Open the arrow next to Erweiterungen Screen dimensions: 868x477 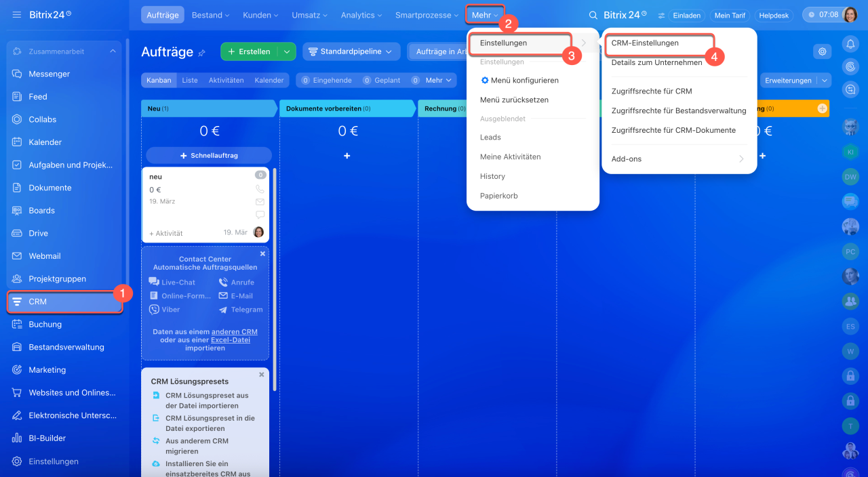pos(824,80)
